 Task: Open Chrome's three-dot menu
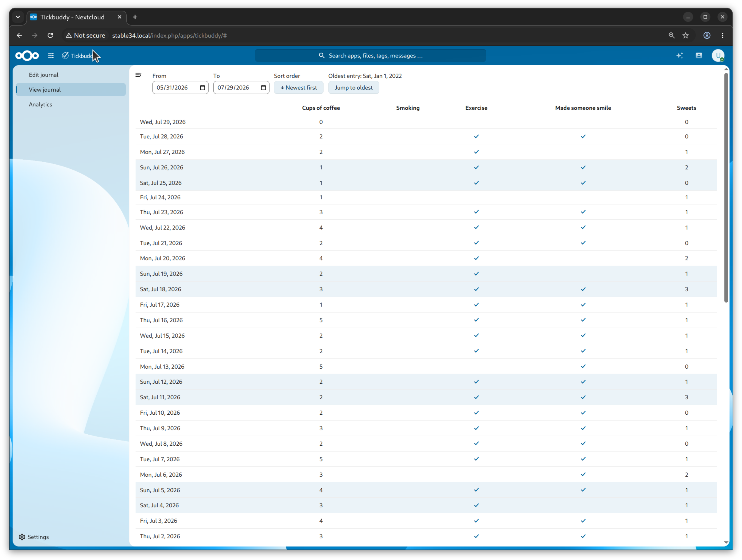pyautogui.click(x=723, y=35)
